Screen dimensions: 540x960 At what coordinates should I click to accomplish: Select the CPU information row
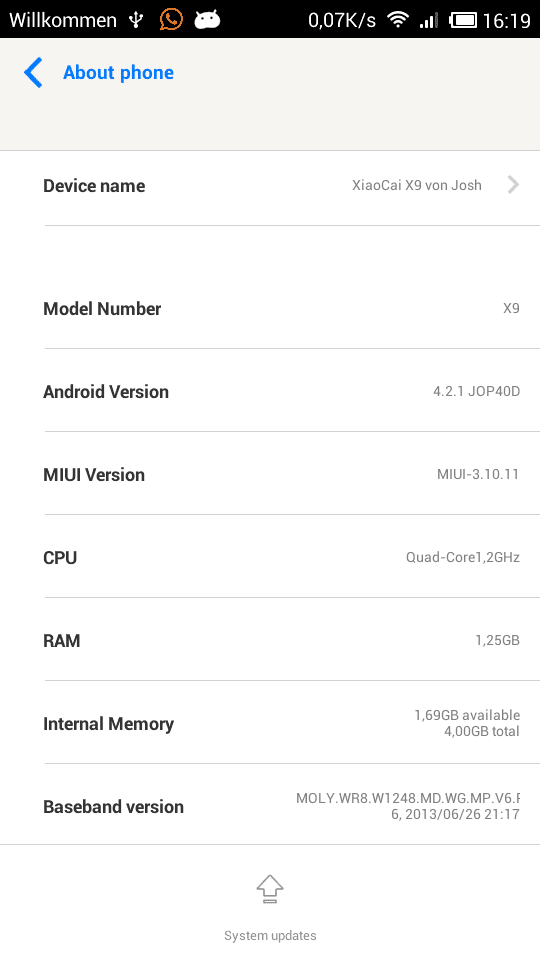click(x=270, y=557)
